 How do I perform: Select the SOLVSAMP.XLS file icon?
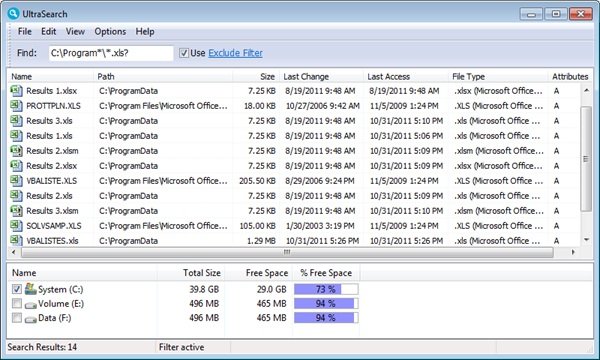16,226
